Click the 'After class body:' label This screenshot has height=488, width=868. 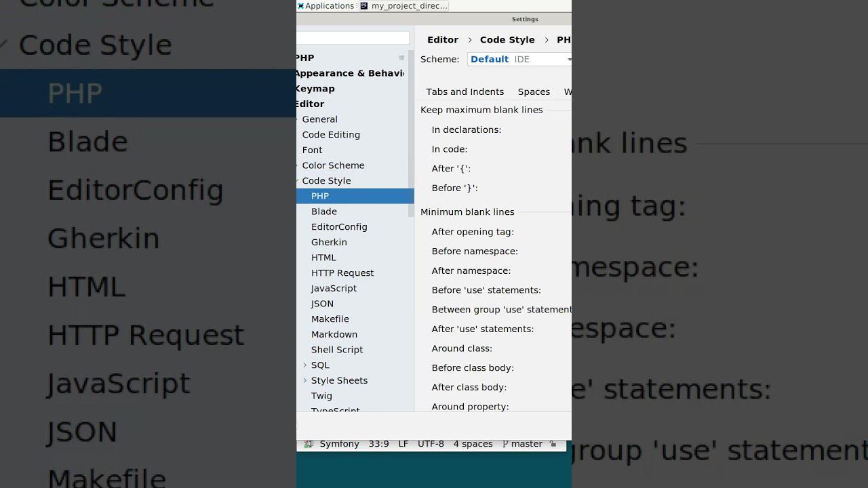coord(469,387)
